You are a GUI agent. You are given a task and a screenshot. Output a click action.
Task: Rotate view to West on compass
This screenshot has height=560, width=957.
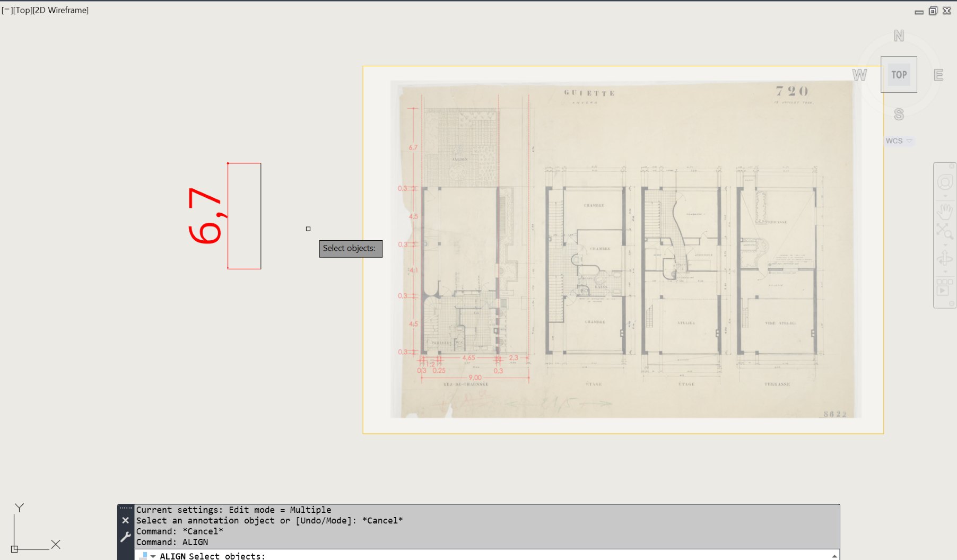859,75
